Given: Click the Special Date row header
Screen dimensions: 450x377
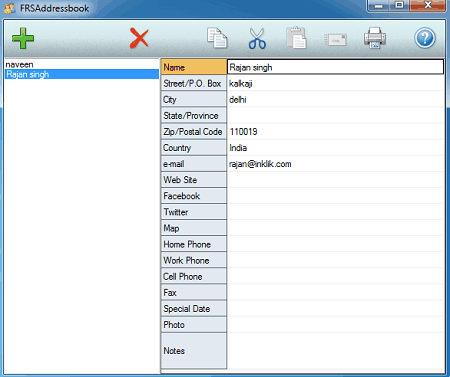Looking at the screenshot, I should coord(194,309).
